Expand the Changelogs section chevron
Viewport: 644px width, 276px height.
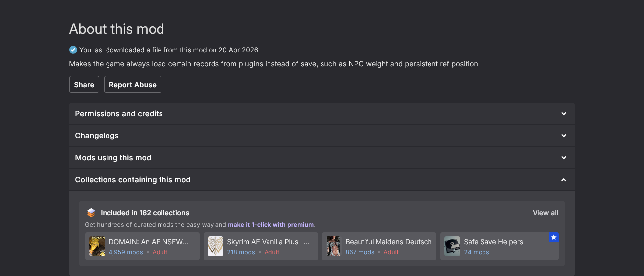tap(564, 136)
